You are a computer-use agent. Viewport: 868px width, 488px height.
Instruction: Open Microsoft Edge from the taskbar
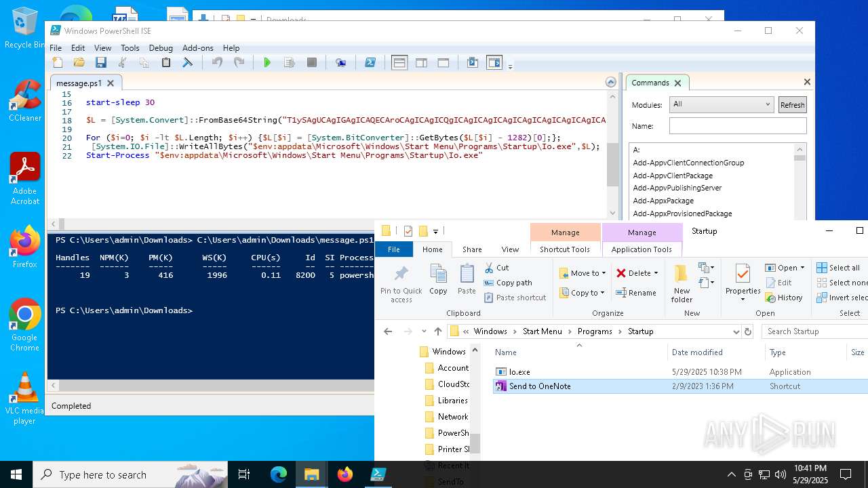(x=279, y=474)
